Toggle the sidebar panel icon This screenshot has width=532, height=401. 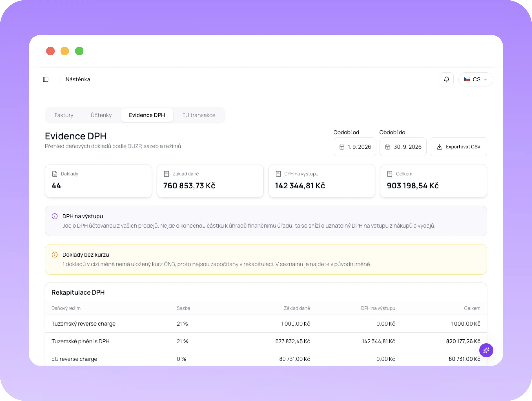pyautogui.click(x=46, y=79)
